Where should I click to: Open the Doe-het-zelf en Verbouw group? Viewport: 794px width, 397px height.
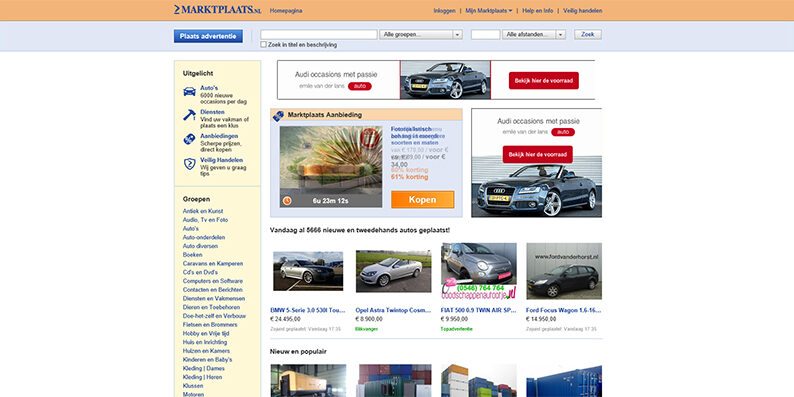click(214, 316)
